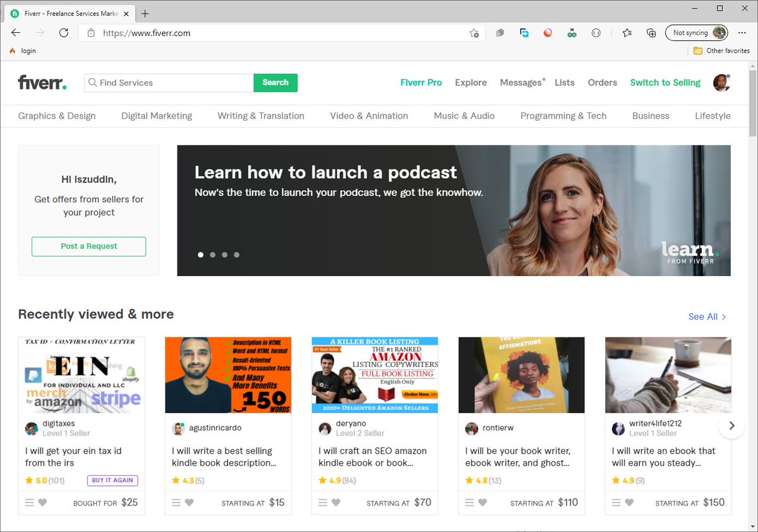The image size is (758, 532).
Task: Open writer4life1212 seller avatar
Action: tap(618, 429)
